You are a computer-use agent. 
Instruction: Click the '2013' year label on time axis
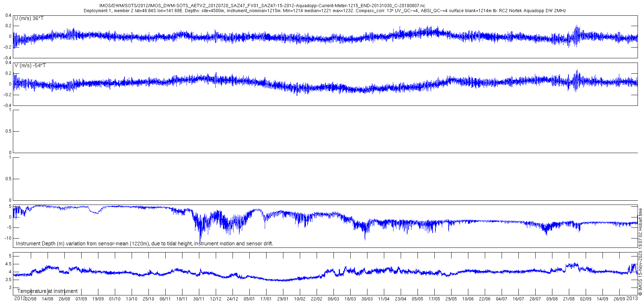632,298
